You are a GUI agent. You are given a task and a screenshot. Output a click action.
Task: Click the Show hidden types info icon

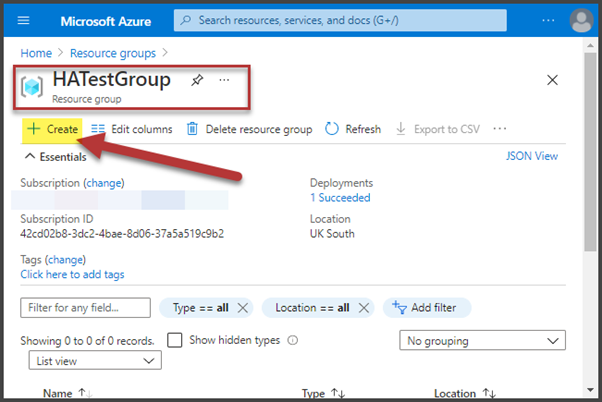[x=293, y=340]
